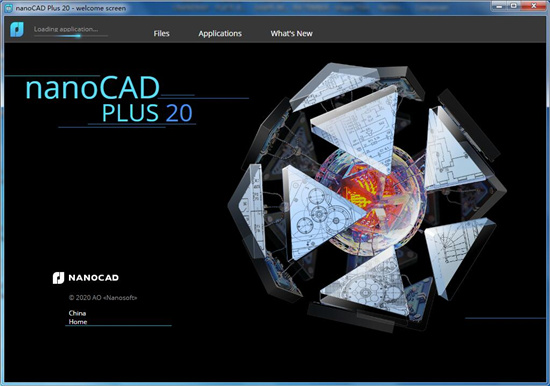Click the white NANOCAD logo mark
The width and height of the screenshot is (550, 386).
click(58, 278)
